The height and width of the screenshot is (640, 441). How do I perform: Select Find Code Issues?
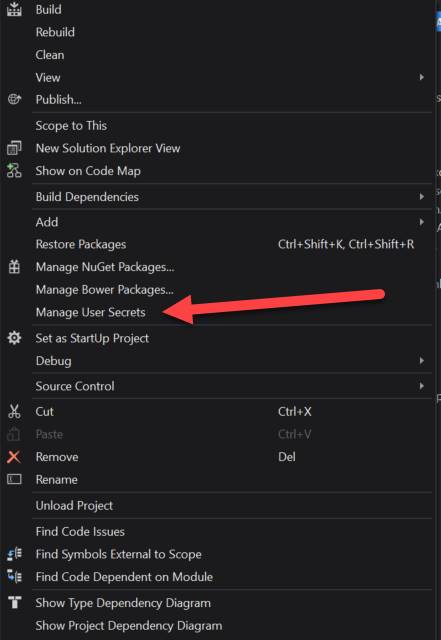coord(80,531)
